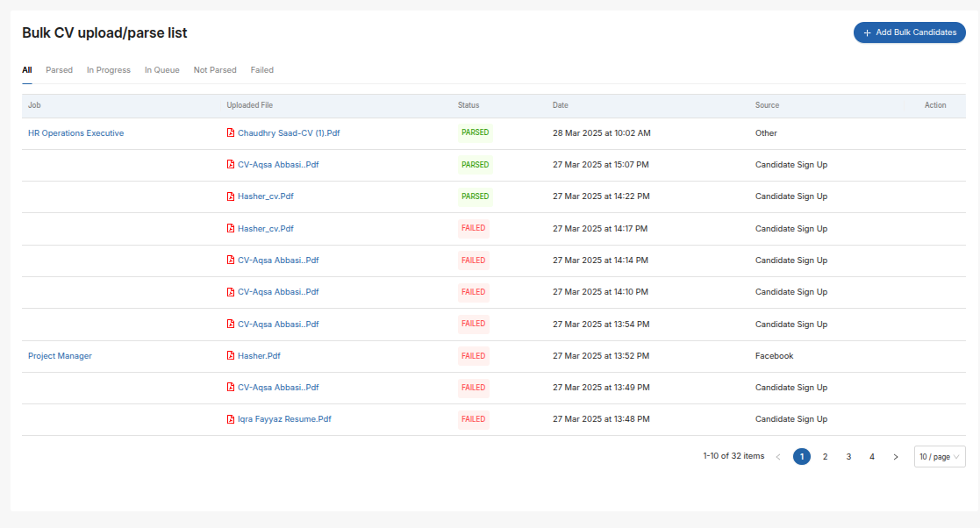Image resolution: width=980 pixels, height=528 pixels.
Task: Click the plus icon in Add Bulk Candidates
Action: [x=867, y=32]
